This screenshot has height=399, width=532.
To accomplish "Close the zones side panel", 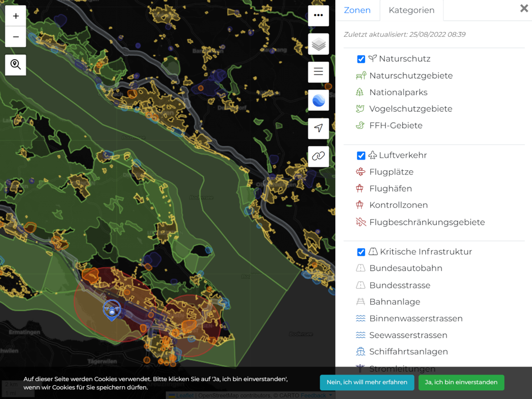I will click(x=524, y=8).
